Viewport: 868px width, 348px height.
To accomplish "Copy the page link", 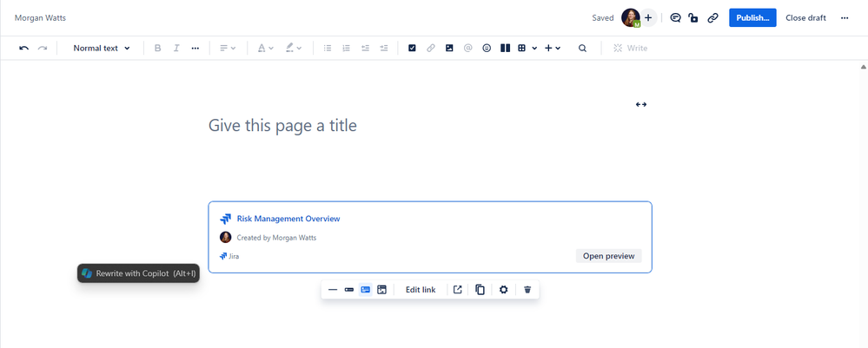I will [713, 17].
